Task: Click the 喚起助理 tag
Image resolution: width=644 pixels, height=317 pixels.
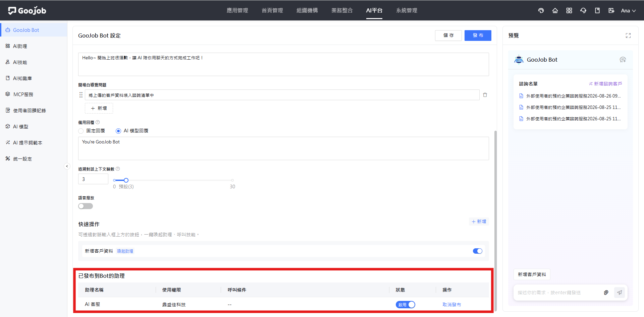Action: tap(125, 251)
